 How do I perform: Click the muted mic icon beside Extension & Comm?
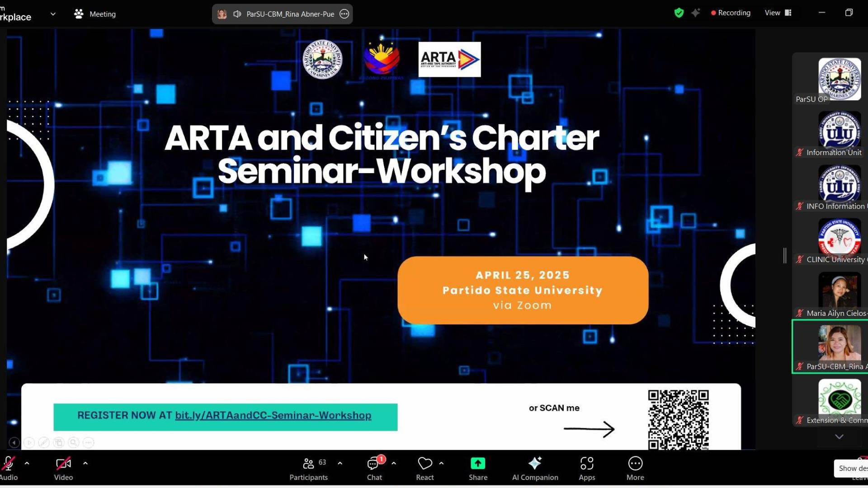point(800,420)
